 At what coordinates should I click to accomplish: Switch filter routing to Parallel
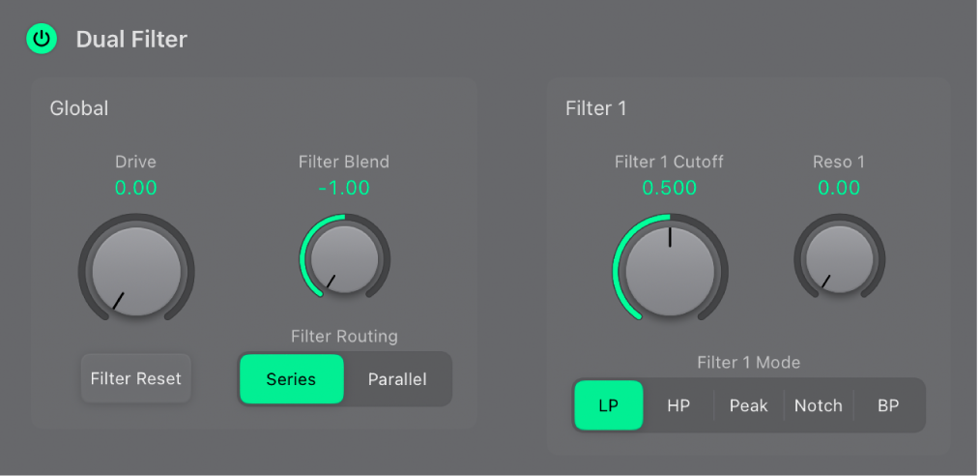396,378
